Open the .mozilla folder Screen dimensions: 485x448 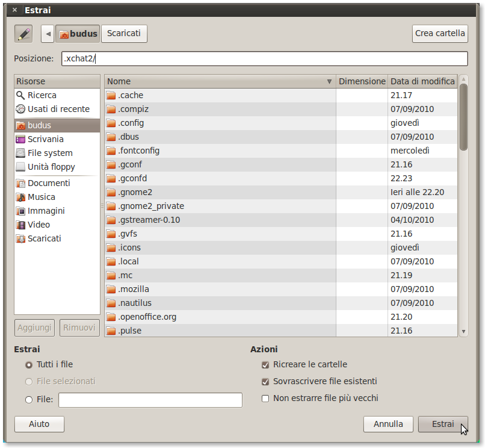132,289
